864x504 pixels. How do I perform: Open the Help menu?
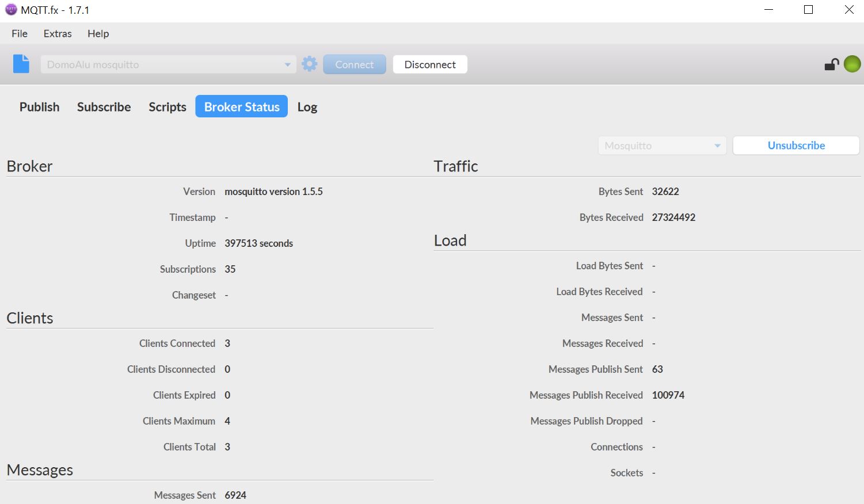(98, 33)
